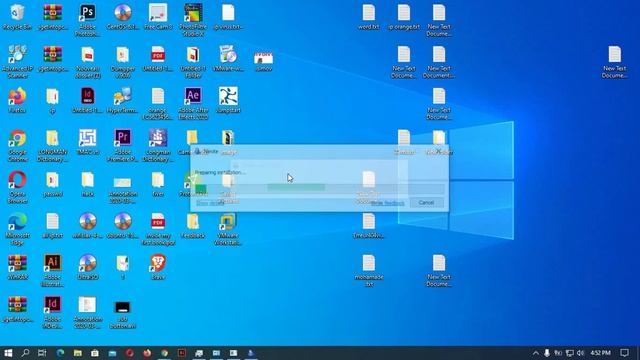Close the installer dialog with the X

click(x=439, y=151)
